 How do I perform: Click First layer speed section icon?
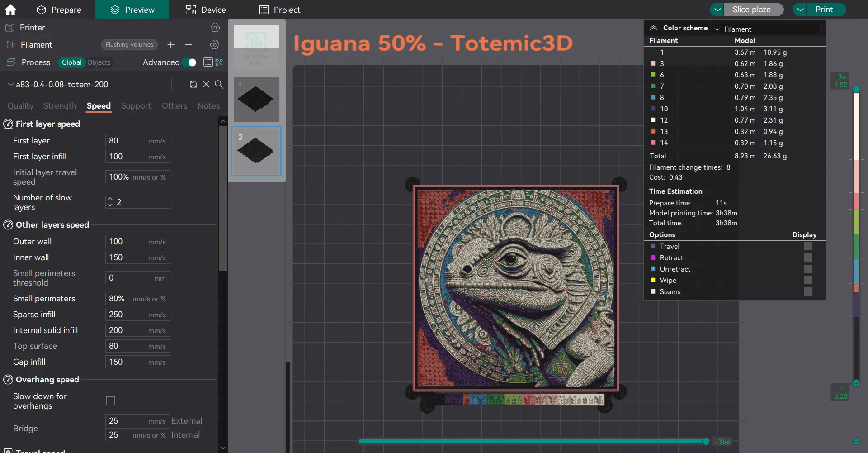[8, 124]
